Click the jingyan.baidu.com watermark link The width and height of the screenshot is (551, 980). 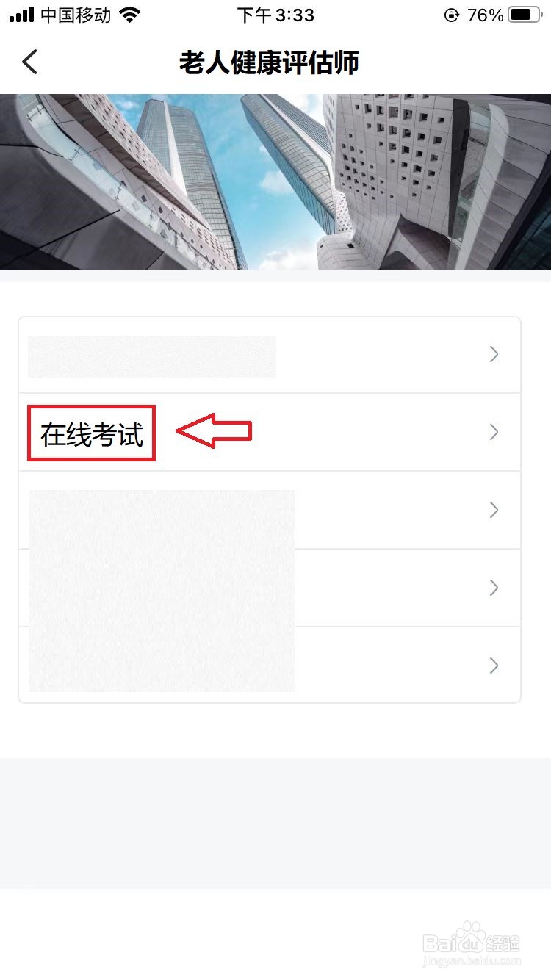pyautogui.click(x=472, y=960)
